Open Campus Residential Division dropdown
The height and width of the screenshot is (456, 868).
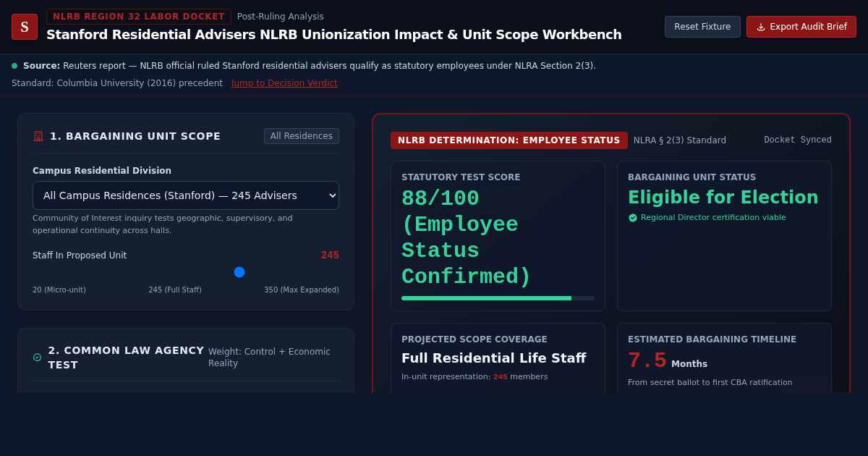pos(186,195)
